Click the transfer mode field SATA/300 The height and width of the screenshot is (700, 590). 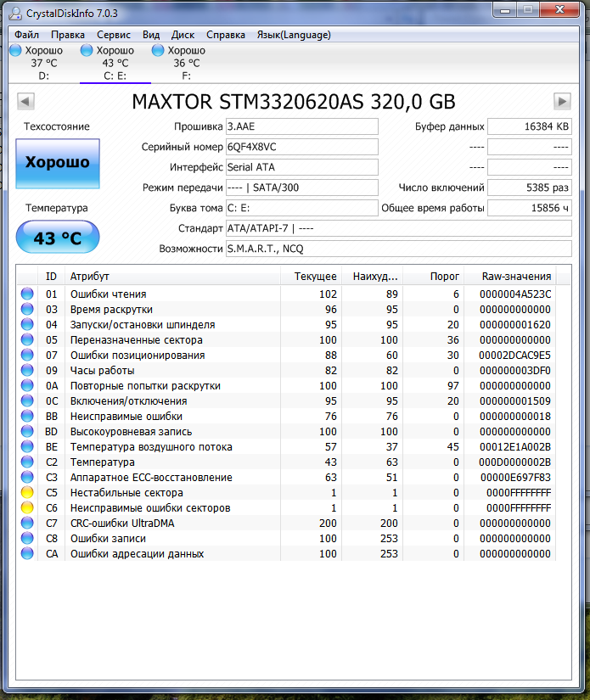302,188
